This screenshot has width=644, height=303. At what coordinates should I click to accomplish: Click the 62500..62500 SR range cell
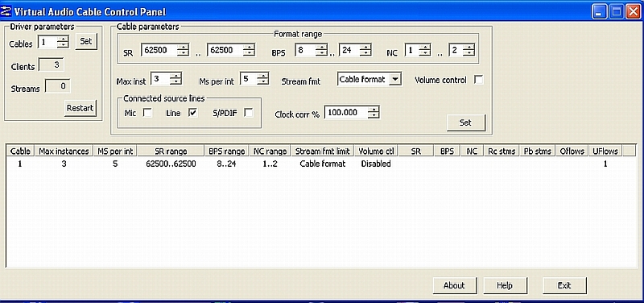(x=171, y=164)
